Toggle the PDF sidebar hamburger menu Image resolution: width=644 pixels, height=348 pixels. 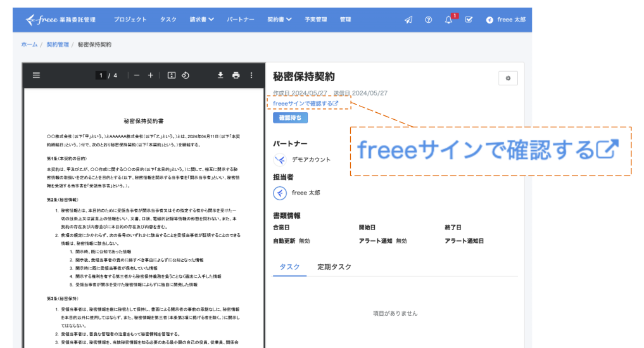tap(37, 75)
